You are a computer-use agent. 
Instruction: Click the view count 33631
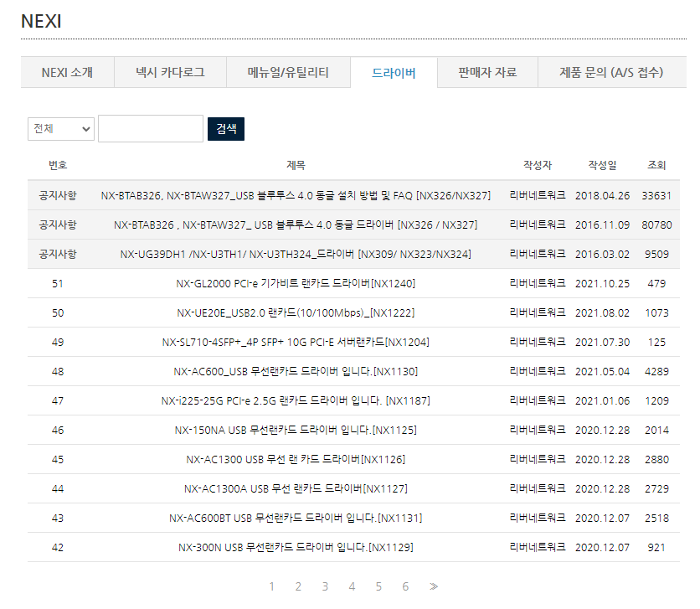click(656, 195)
